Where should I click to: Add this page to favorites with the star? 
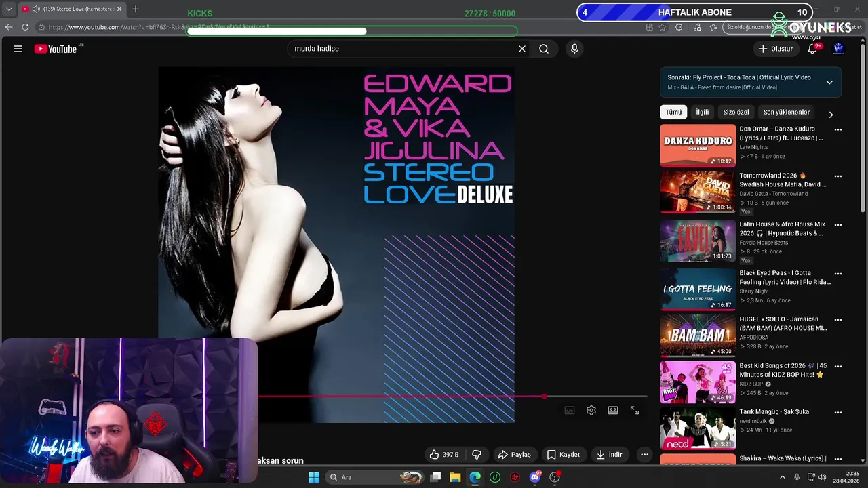point(663,27)
